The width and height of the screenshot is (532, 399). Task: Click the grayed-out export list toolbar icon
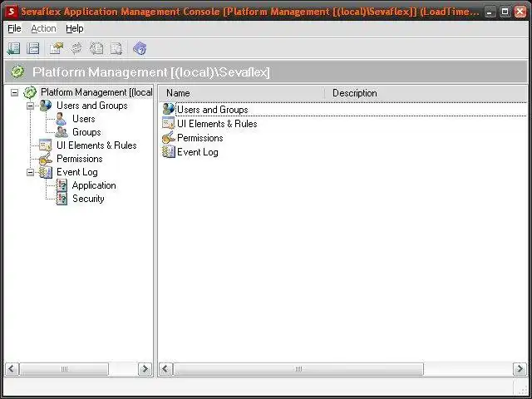point(96,48)
